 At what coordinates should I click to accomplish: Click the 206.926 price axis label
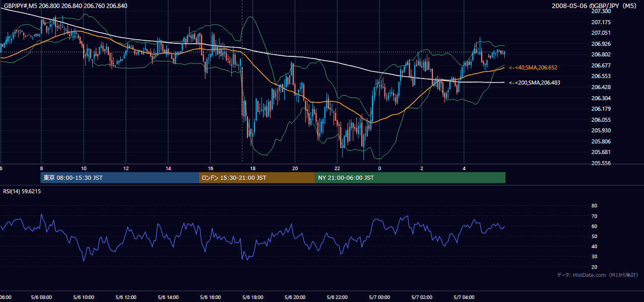click(601, 44)
